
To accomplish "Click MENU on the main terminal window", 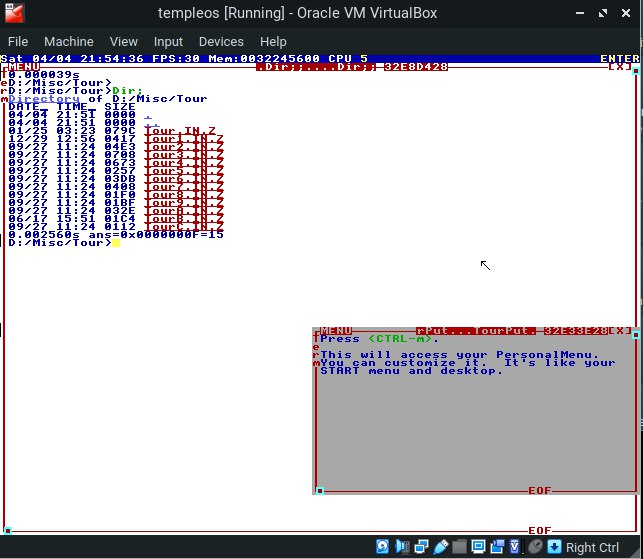I will (24, 66).
